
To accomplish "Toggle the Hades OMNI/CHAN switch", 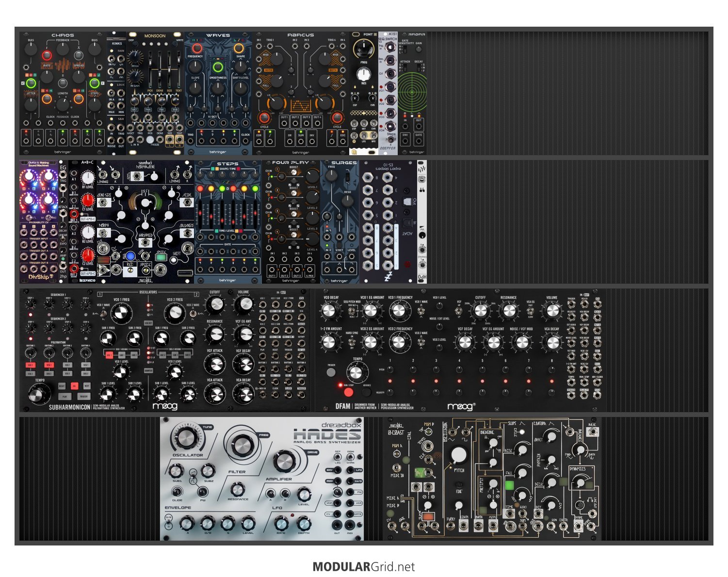I will point(350,457).
